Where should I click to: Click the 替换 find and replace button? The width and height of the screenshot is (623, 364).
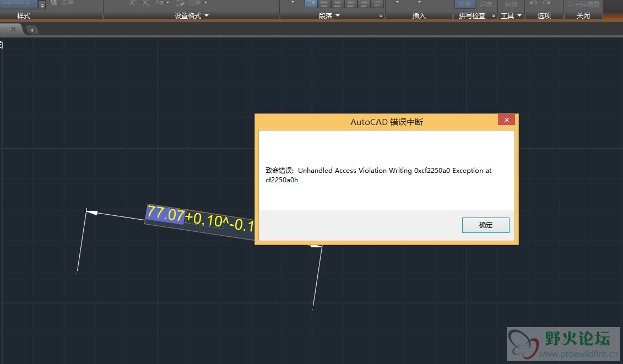click(511, 4)
